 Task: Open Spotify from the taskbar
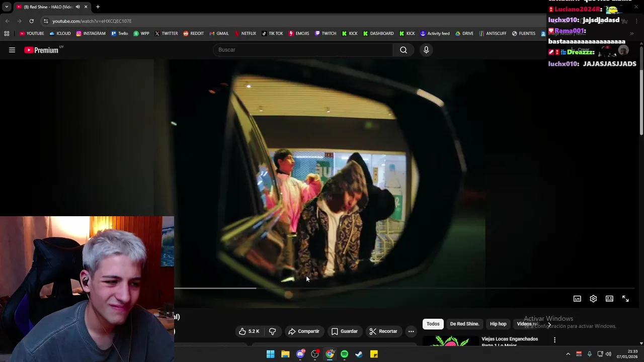pyautogui.click(x=344, y=354)
